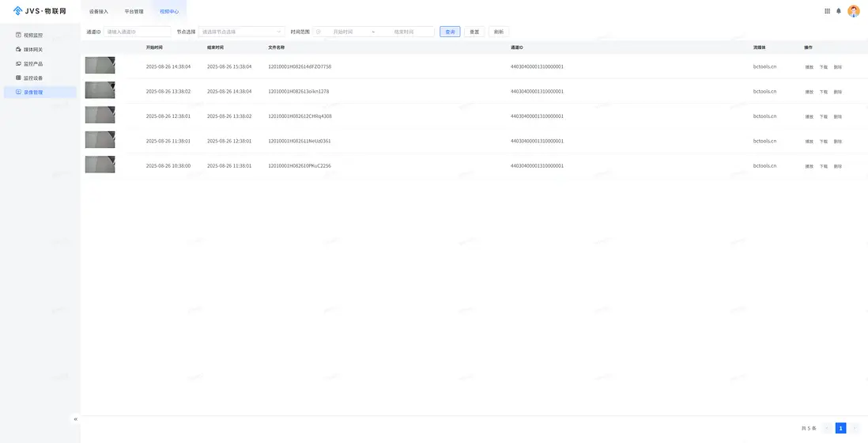
Task: Focus the 通道ID input field
Action: tap(138, 32)
